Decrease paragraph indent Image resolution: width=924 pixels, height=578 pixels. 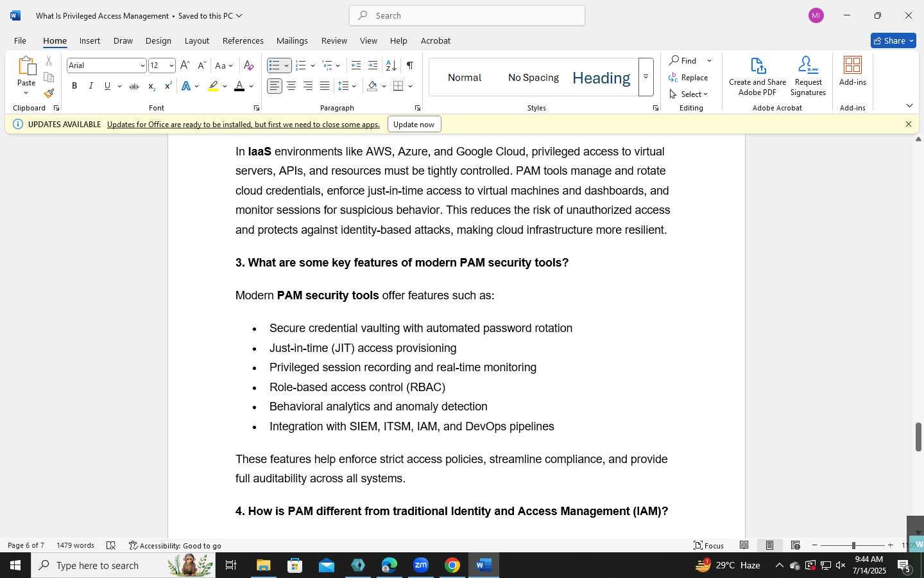pyautogui.click(x=356, y=66)
